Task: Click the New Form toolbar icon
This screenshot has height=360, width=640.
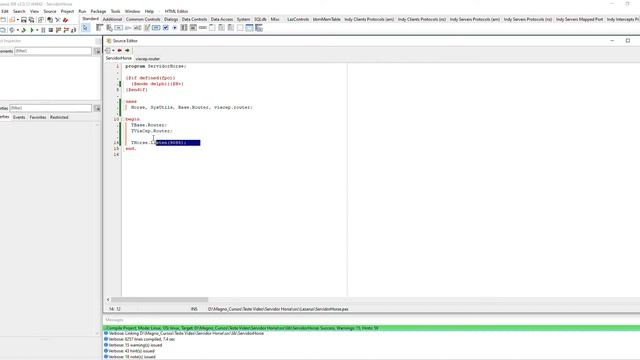Action: point(3,20)
